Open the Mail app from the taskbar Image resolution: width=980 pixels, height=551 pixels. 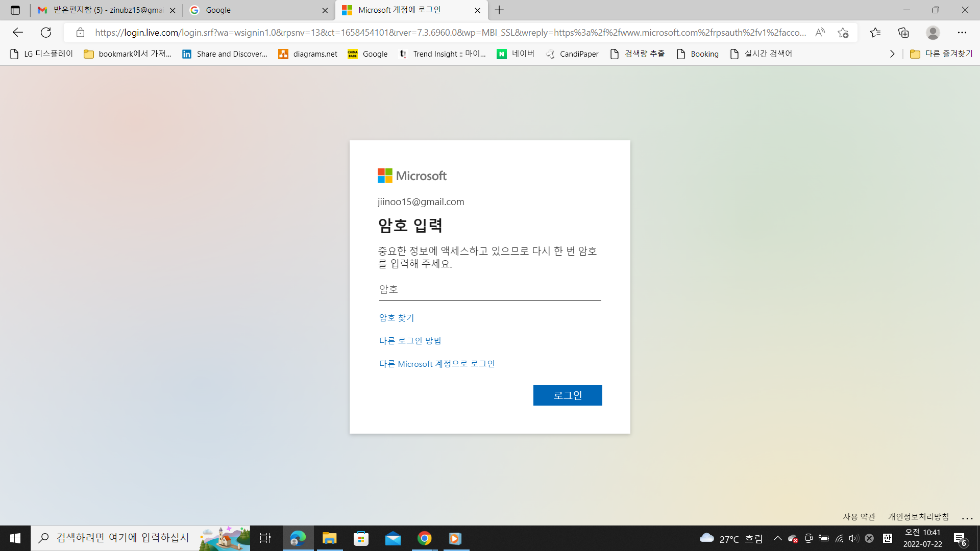(393, 538)
